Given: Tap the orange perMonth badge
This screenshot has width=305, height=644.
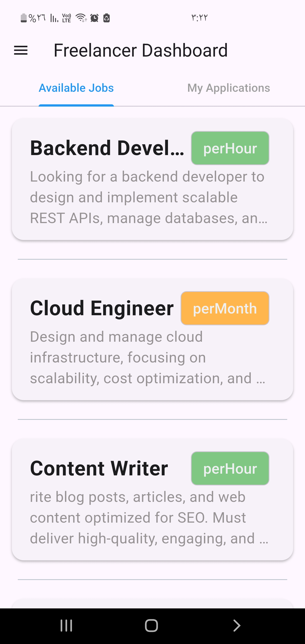Looking at the screenshot, I should point(225,308).
